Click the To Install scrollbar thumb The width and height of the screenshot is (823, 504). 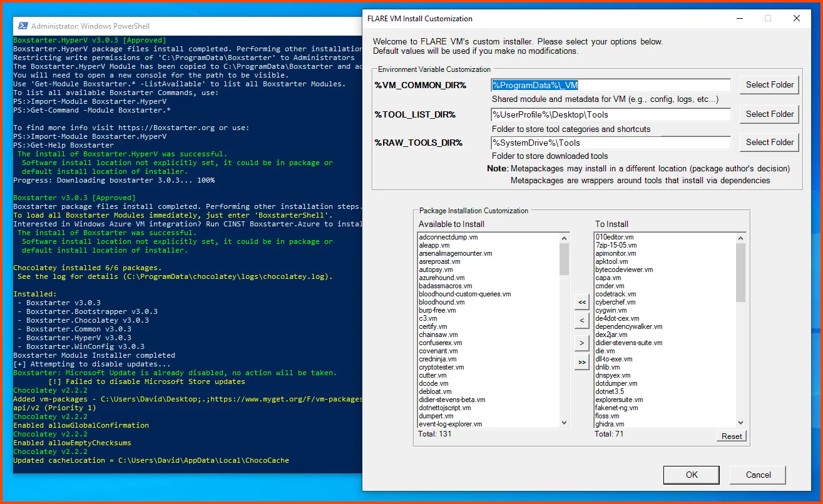point(741,273)
